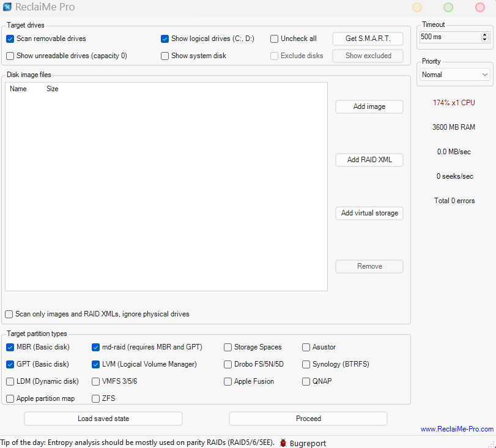496x448 pixels.
Task: Click the 'Total 0 errors' text
Action: pyautogui.click(x=454, y=201)
